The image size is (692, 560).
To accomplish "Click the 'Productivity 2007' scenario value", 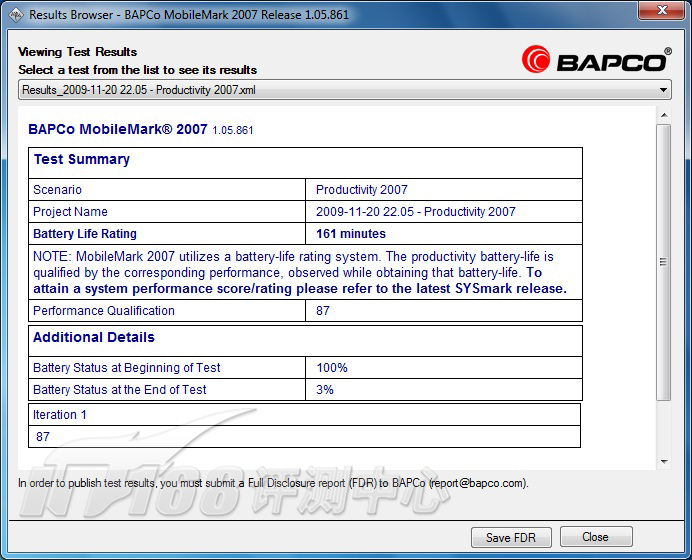I will click(x=361, y=190).
